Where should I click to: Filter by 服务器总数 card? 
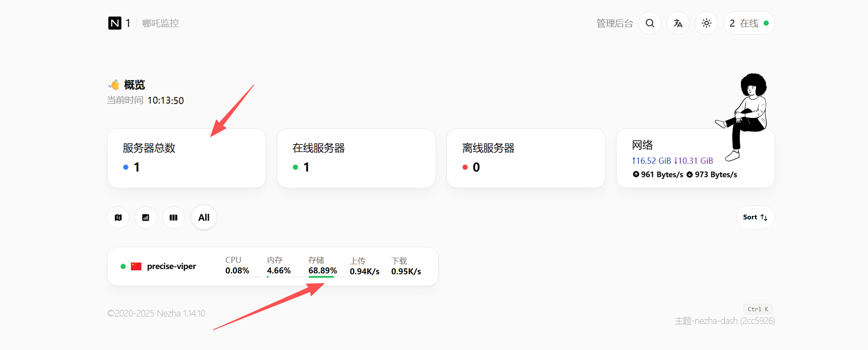186,158
